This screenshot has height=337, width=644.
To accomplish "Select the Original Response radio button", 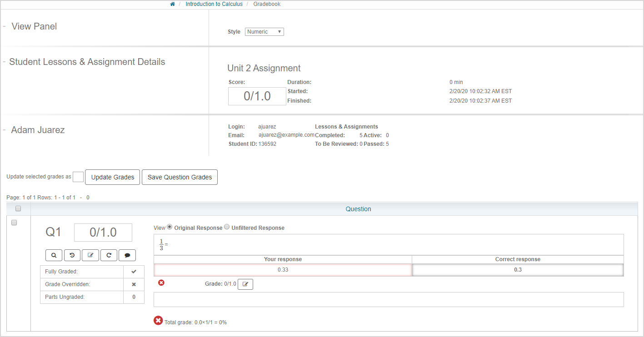I will tap(170, 227).
